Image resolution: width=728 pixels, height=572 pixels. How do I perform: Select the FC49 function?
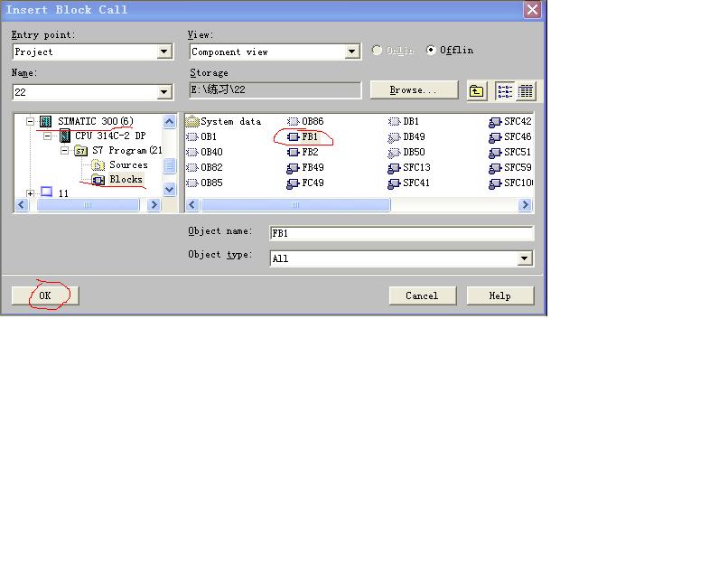tap(305, 183)
